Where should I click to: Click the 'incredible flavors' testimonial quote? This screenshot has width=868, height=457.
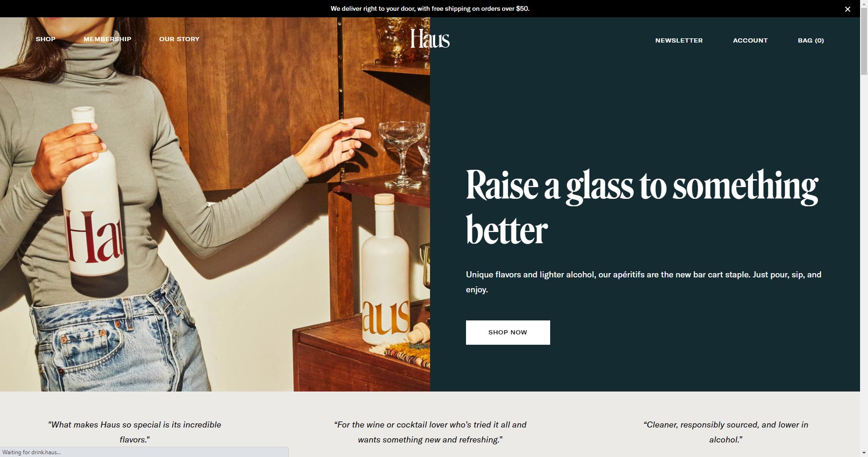point(135,432)
